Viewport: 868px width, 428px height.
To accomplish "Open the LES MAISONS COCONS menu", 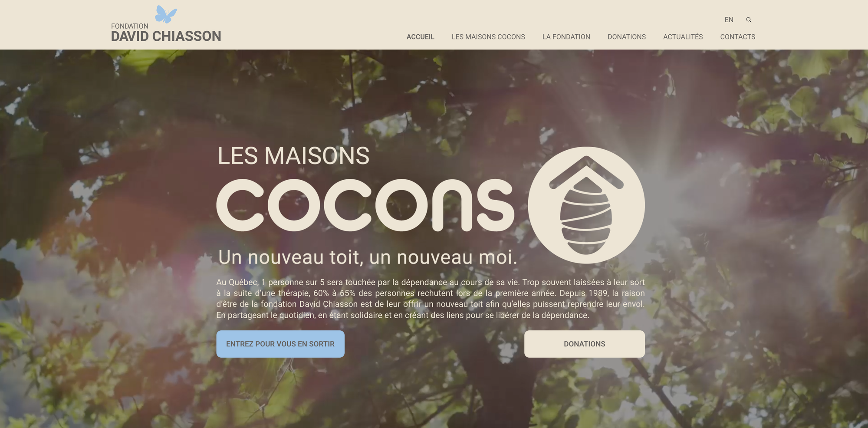I will 488,37.
